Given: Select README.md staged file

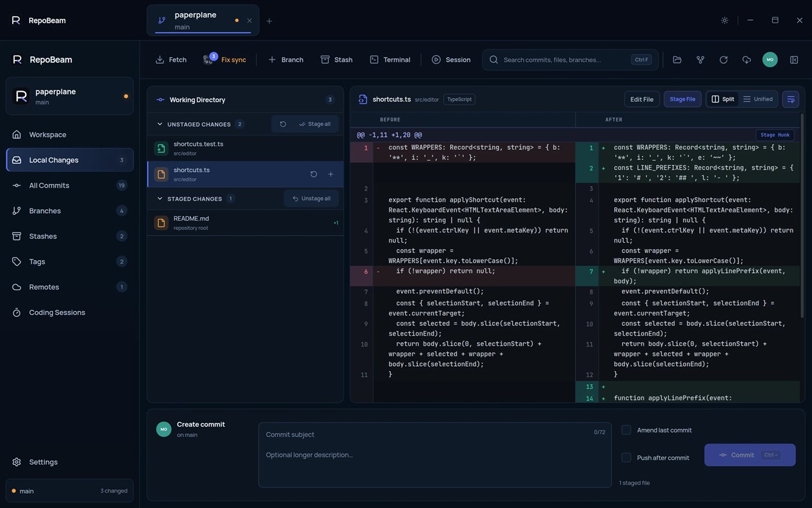Looking at the screenshot, I should 245,223.
